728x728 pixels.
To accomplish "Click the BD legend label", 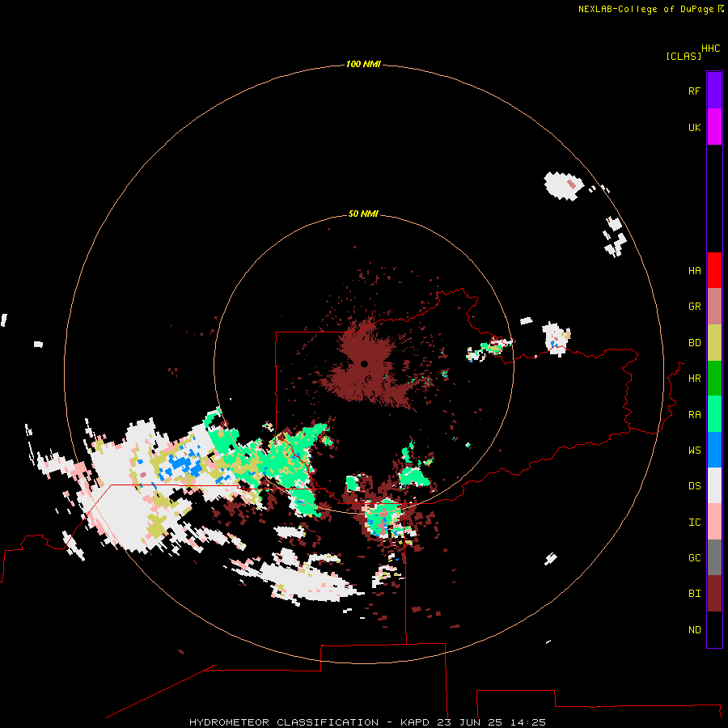I will pos(694,343).
